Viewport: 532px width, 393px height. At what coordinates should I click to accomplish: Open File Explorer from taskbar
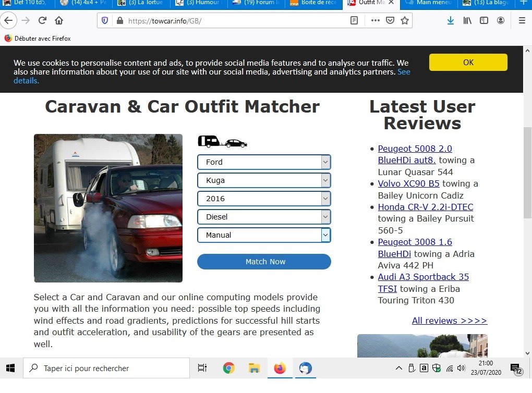coord(254,369)
